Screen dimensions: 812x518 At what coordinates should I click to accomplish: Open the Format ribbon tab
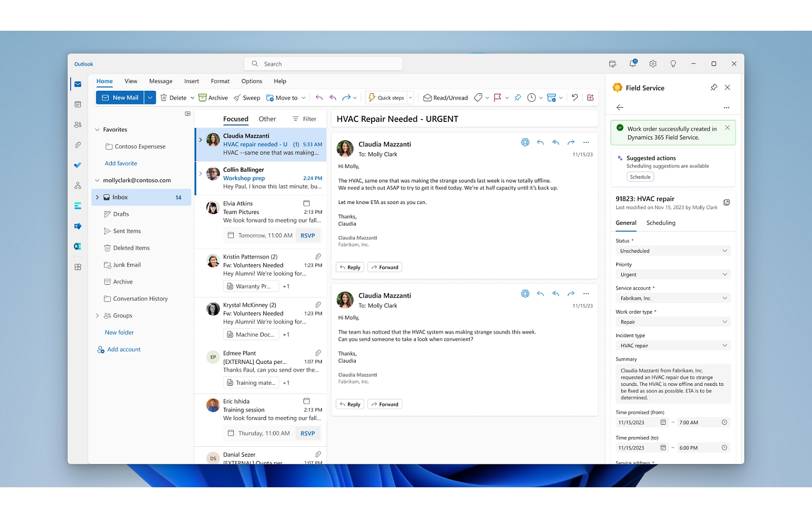pyautogui.click(x=220, y=81)
